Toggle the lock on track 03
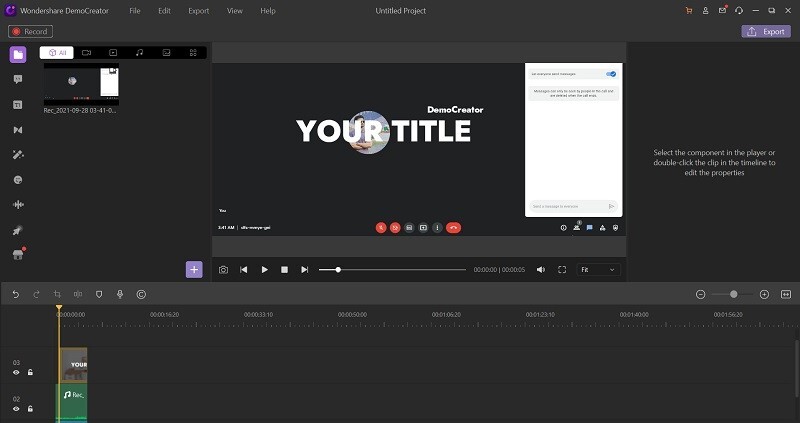The width and height of the screenshot is (800, 423). click(30, 372)
